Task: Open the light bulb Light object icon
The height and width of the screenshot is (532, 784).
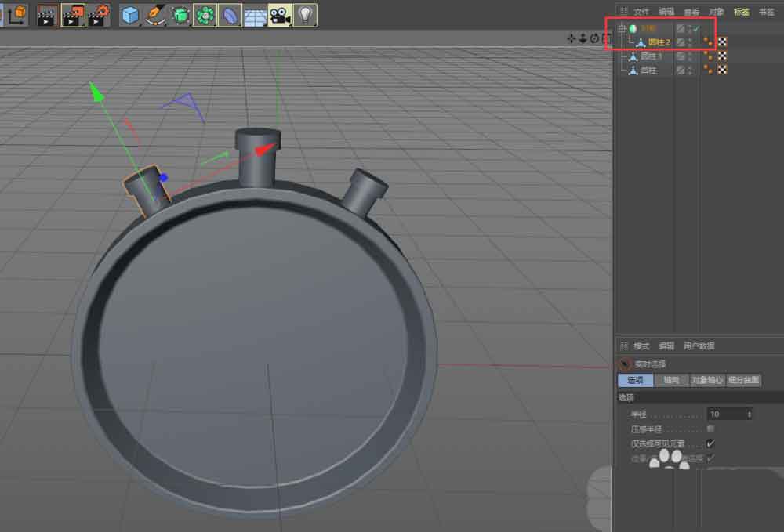Action: pos(305,14)
